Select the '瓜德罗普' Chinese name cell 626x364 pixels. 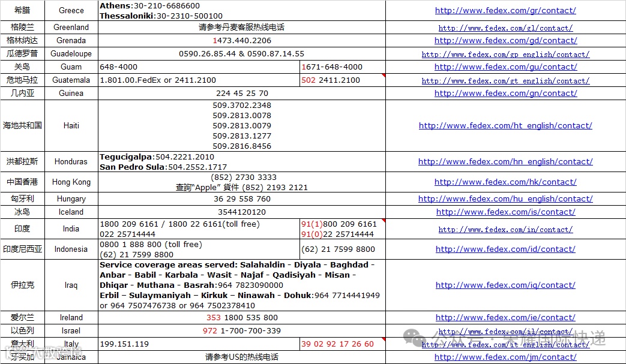[22, 53]
